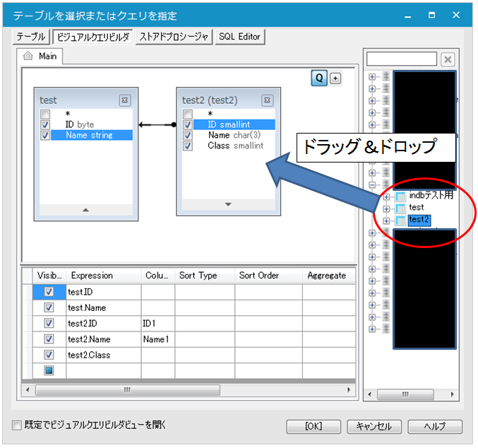Open the ストアドプロシージャ tab
Viewport: 478px width, 448px height.
click(x=174, y=37)
